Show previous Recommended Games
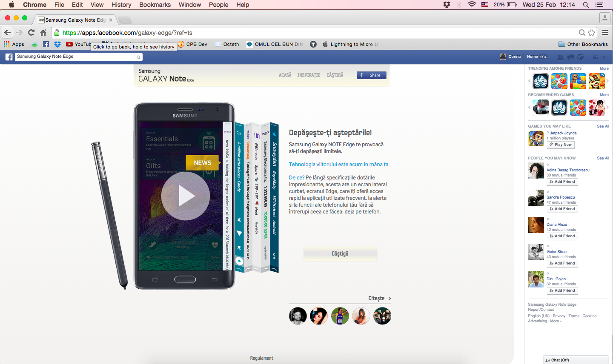This screenshot has height=364, width=613. 530,108
